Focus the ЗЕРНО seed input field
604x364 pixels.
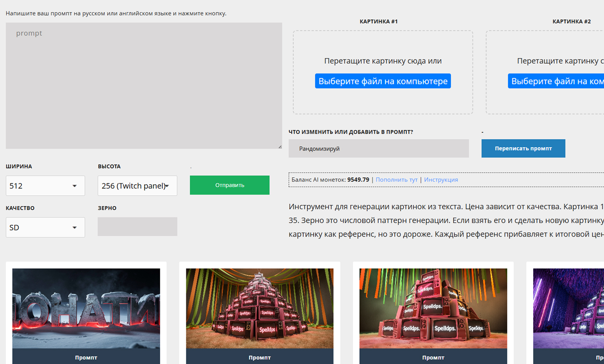[x=137, y=227]
